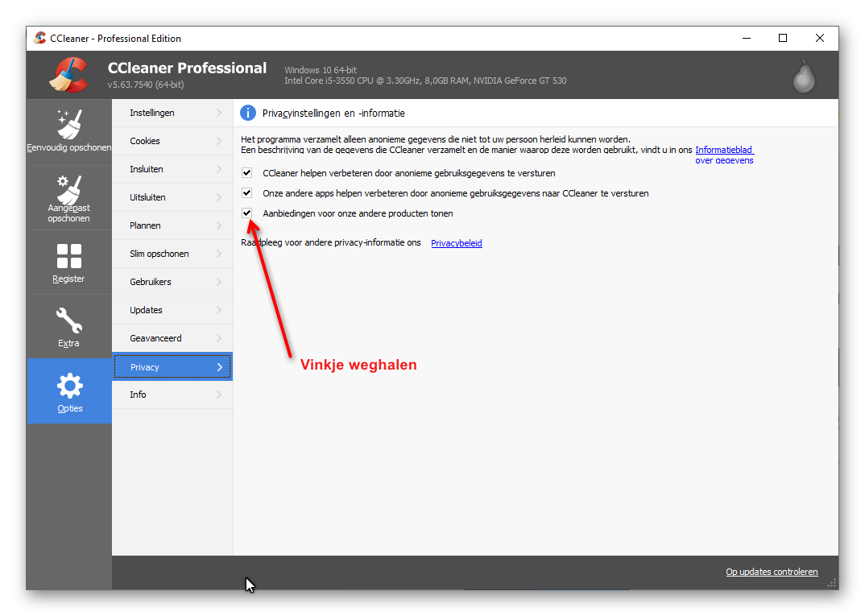Image resolution: width=865 pixels, height=616 pixels.
Task: Click the CCleaner logo in the header
Action: pos(69,74)
